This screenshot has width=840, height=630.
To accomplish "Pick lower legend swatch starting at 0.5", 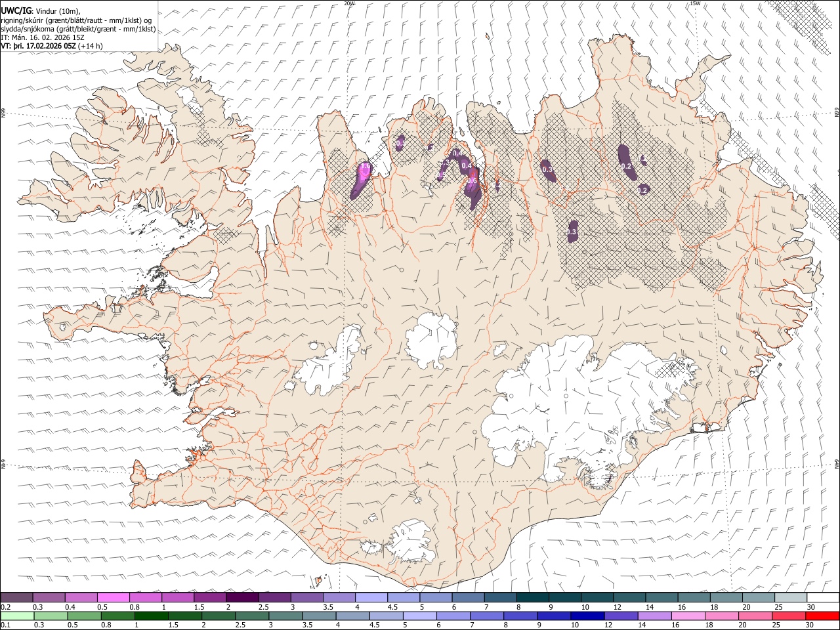I will pos(84,616).
